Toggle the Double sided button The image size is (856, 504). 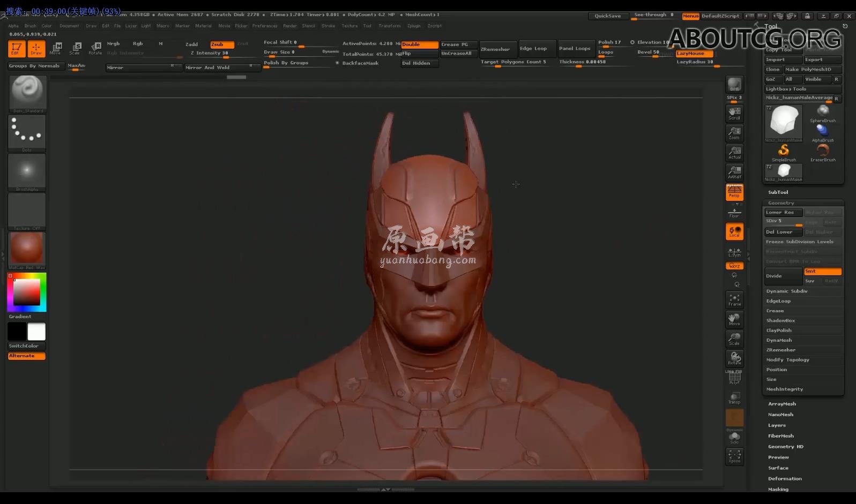(x=420, y=44)
